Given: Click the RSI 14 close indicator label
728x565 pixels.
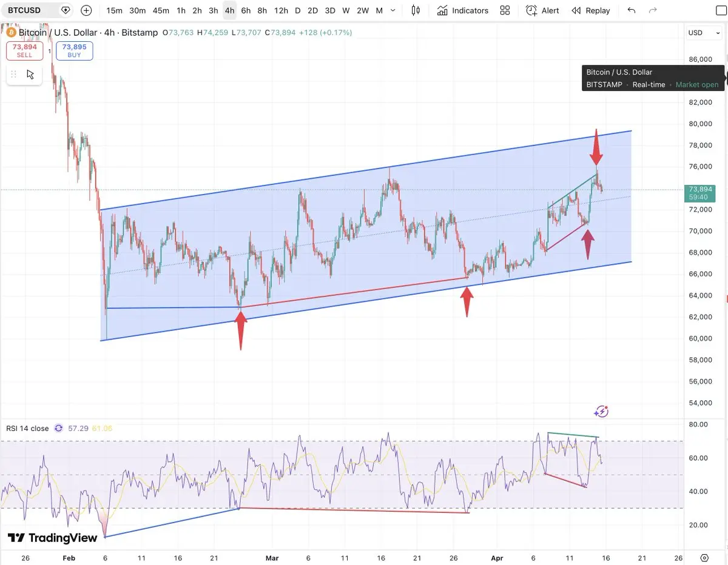Looking at the screenshot, I should pyautogui.click(x=27, y=429).
